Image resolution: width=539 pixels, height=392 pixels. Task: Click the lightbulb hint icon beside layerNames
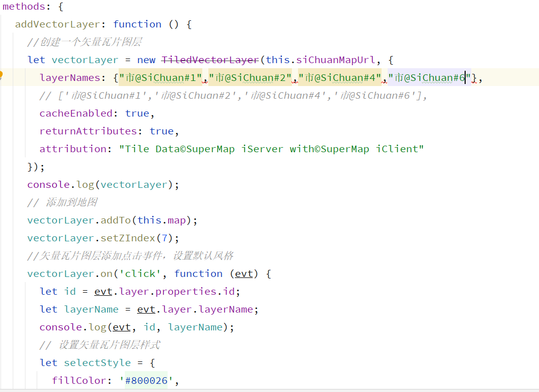point(1,75)
